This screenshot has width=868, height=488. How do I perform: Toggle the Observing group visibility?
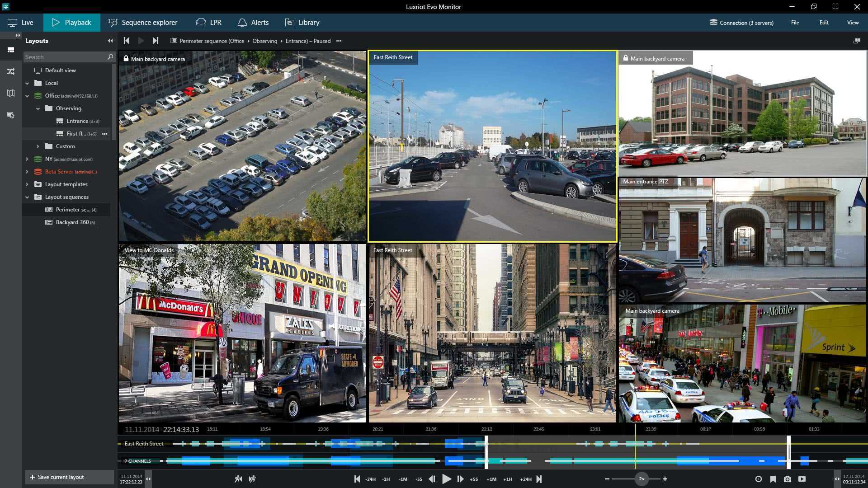(x=38, y=108)
